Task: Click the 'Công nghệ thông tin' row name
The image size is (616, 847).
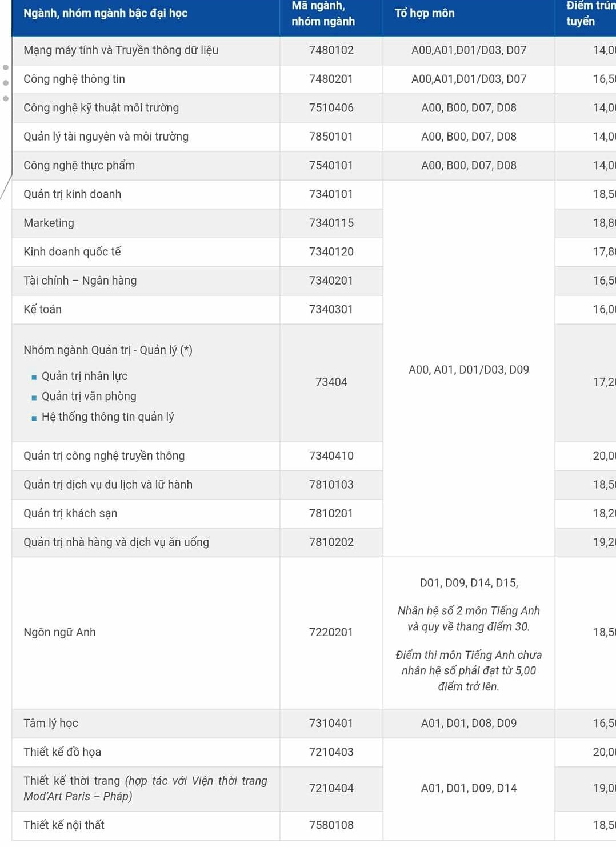Action: [74, 79]
